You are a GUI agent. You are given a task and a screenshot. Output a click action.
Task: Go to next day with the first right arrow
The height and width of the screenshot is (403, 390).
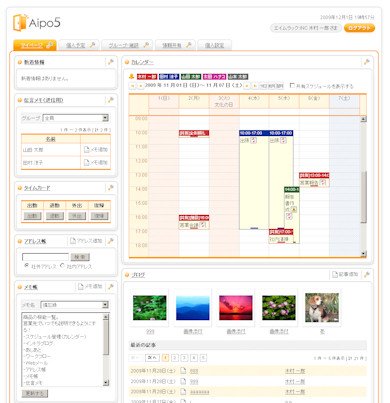point(247,86)
